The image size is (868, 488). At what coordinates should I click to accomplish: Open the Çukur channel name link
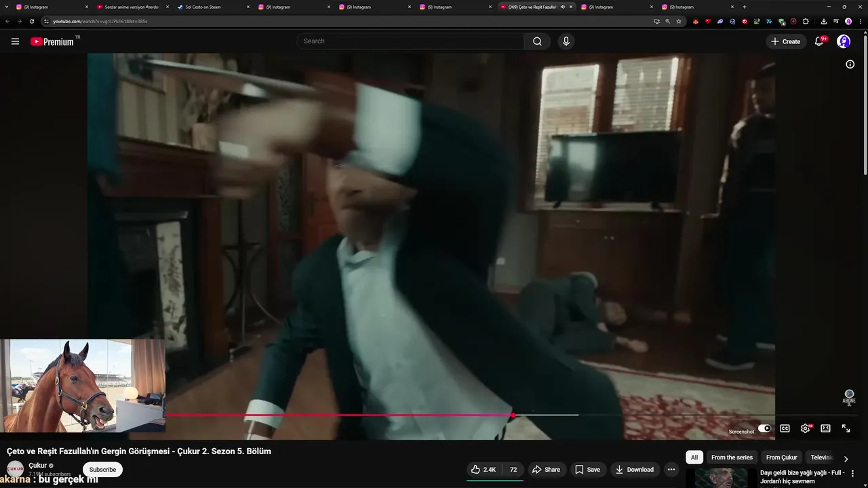coord(38,465)
